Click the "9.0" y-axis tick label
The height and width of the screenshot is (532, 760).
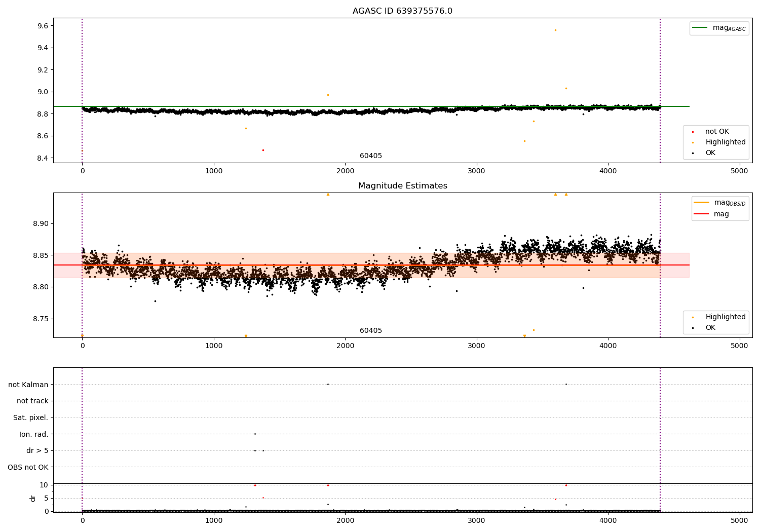point(43,92)
